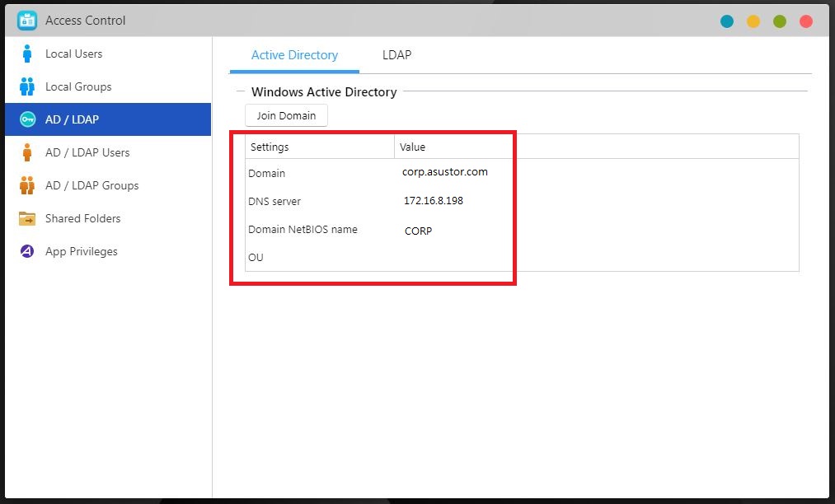Image resolution: width=835 pixels, height=504 pixels.
Task: Click the AD / LDAP Users orange icon
Action: click(x=27, y=152)
